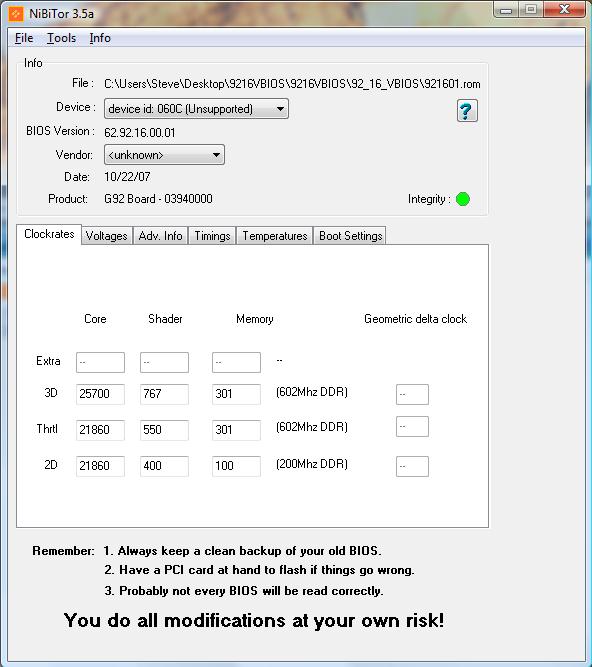Click the file path ending in 921601.rom

click(292, 84)
